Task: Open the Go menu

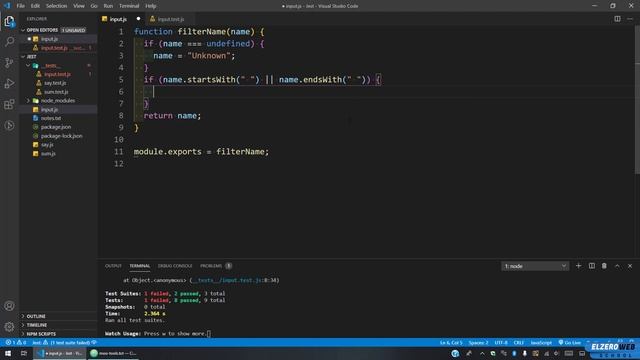Action: [x=94, y=6]
